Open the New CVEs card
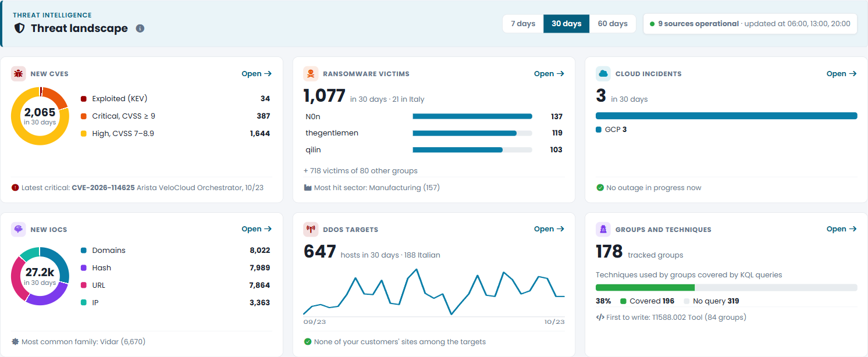 click(257, 74)
